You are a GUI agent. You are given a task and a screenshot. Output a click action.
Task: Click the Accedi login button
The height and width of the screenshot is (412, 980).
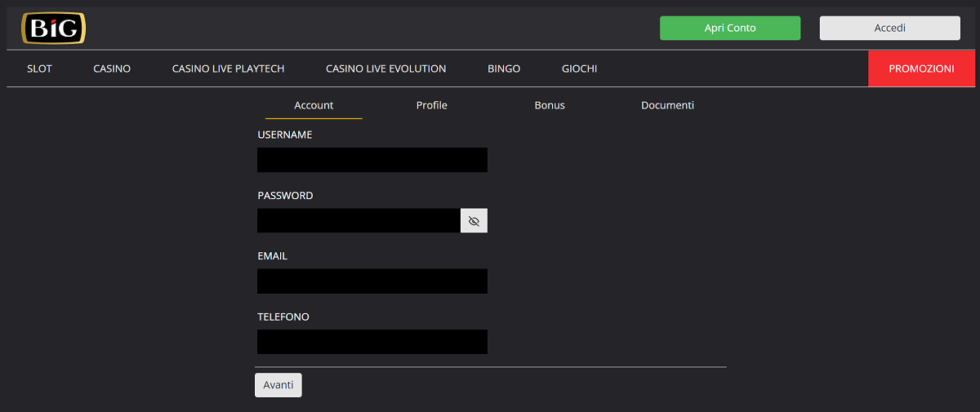[889, 28]
